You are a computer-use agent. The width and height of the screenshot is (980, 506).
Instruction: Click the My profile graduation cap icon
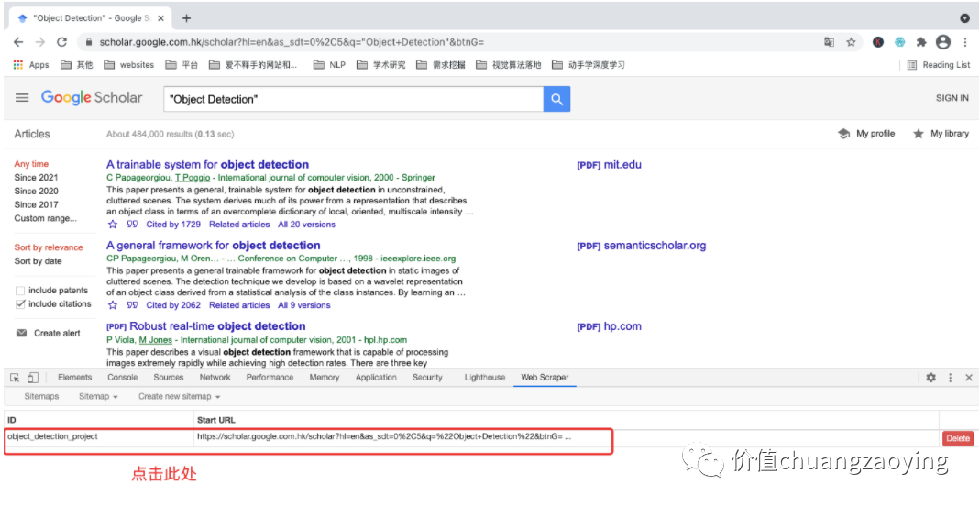843,134
